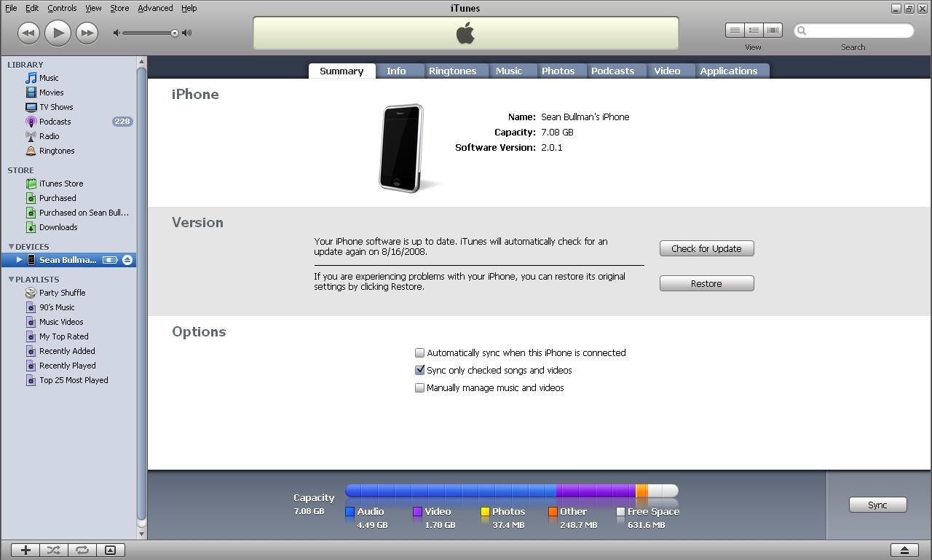Enable shuffle playback mode
Image resolution: width=932 pixels, height=560 pixels.
53,550
